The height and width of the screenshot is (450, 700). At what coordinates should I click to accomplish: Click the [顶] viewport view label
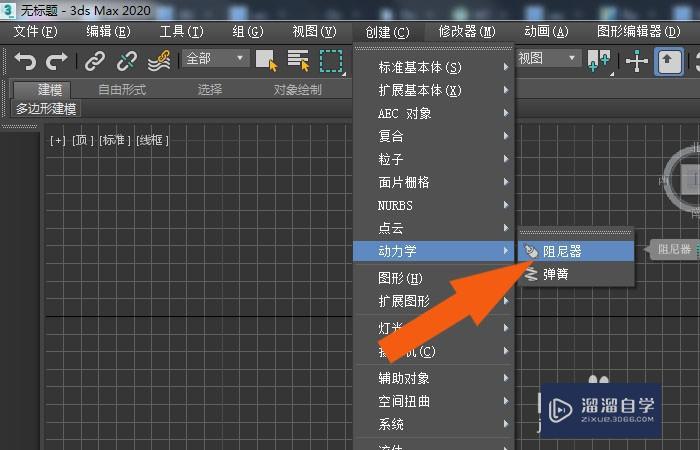click(83, 141)
